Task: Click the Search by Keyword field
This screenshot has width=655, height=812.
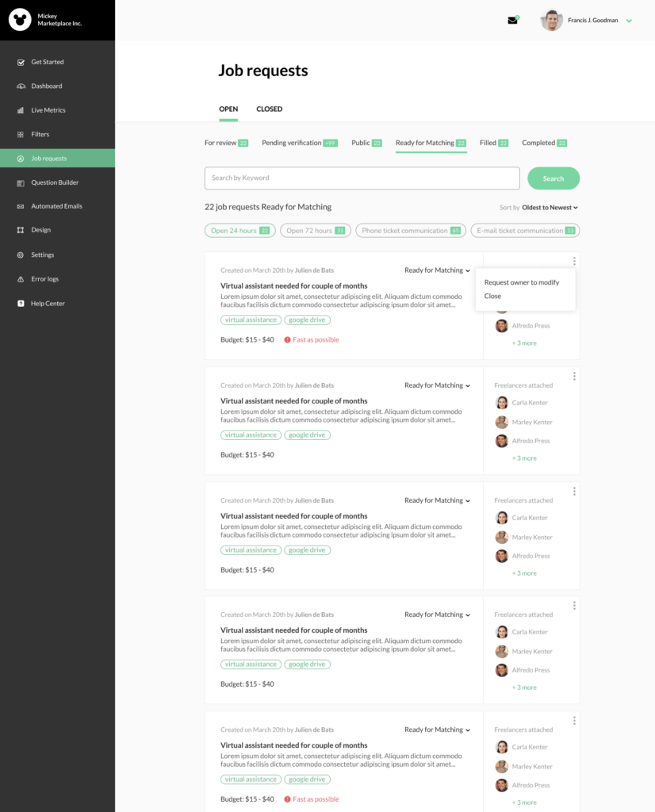Action: tap(362, 178)
